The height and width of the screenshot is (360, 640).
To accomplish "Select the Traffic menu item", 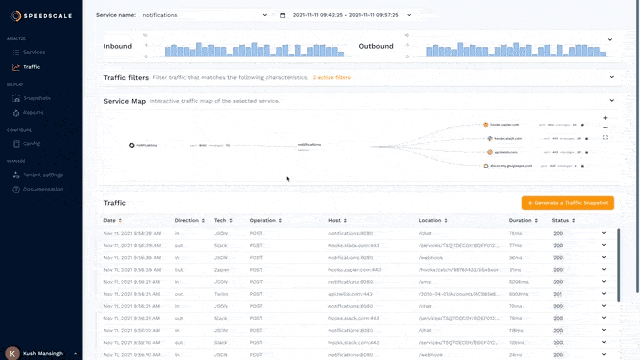I will pyautogui.click(x=31, y=67).
